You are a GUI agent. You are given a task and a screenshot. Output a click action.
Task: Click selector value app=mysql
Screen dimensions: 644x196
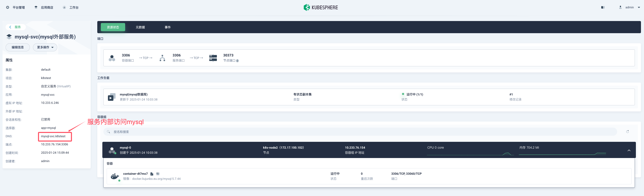pyautogui.click(x=48, y=128)
